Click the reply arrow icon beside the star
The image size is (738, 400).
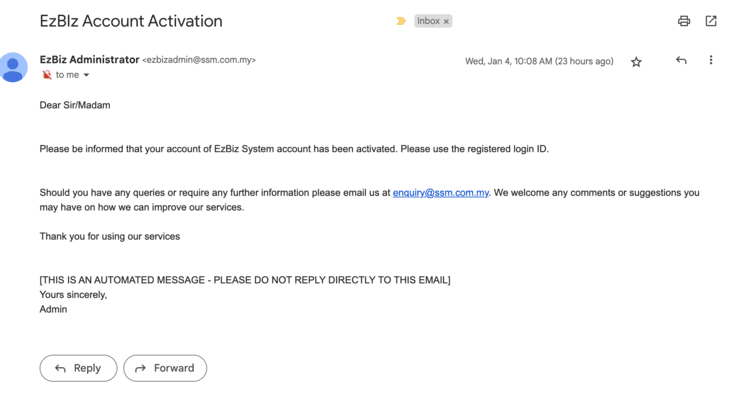pos(681,61)
